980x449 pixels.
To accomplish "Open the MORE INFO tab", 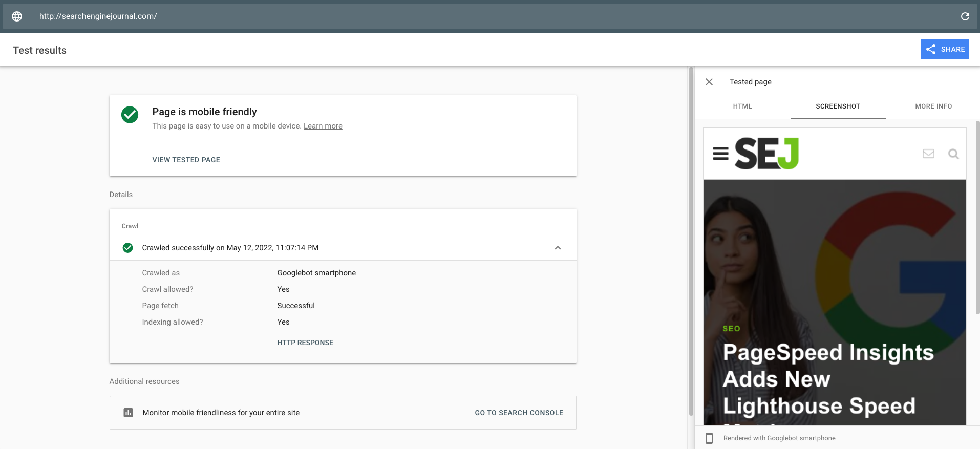I will [933, 106].
